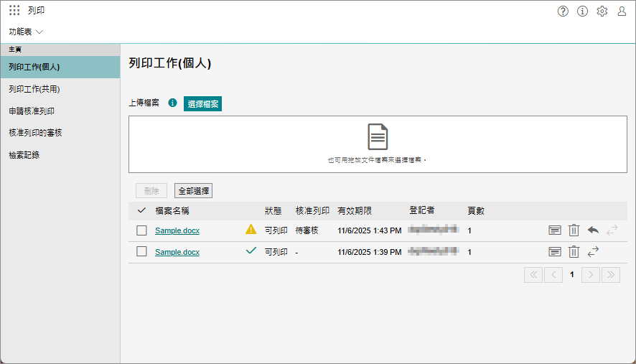Jump to last page in pagination

[611, 274]
